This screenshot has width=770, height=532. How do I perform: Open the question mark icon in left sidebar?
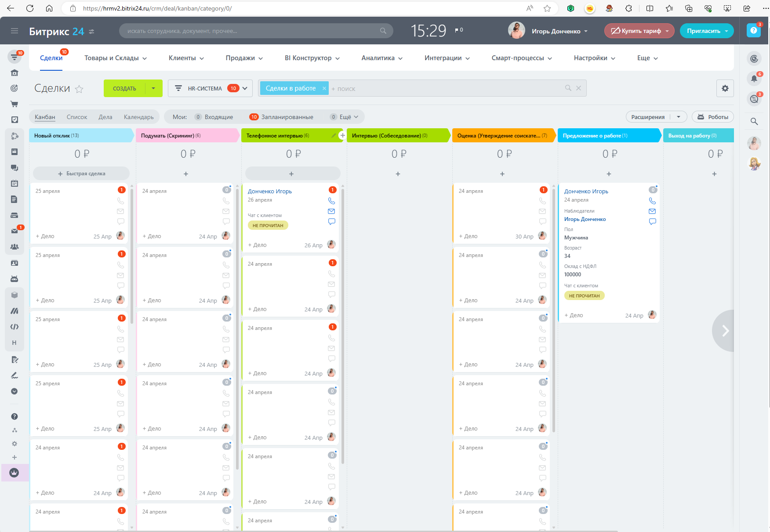click(15, 416)
